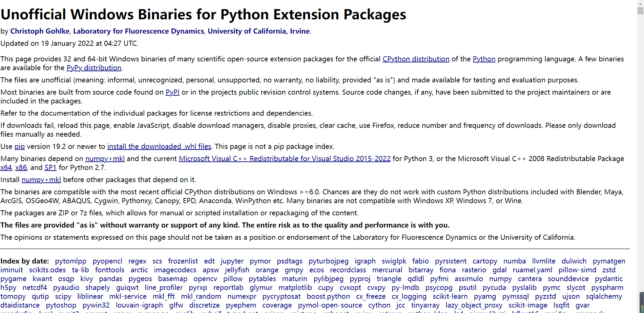Go to igraph package
This screenshot has width=644, height=313.
pos(365,261)
